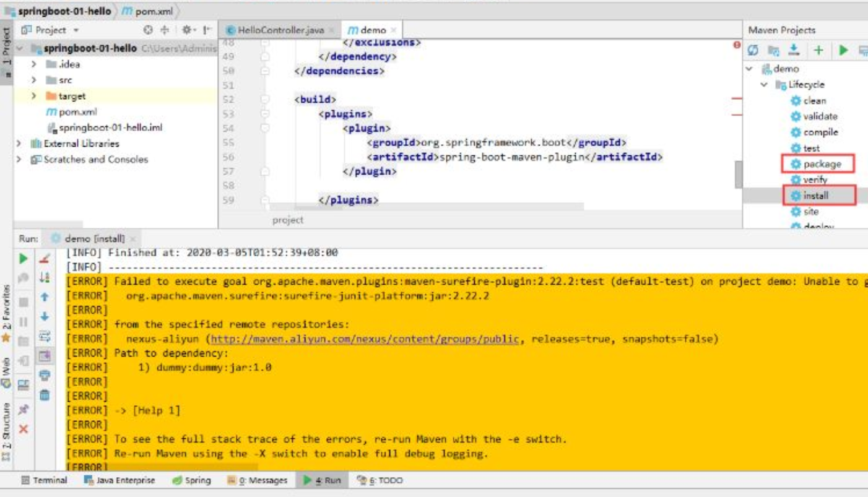Screen dimensions: 868x497
Task: Click the print icon in Run toolbar
Action: (45, 375)
